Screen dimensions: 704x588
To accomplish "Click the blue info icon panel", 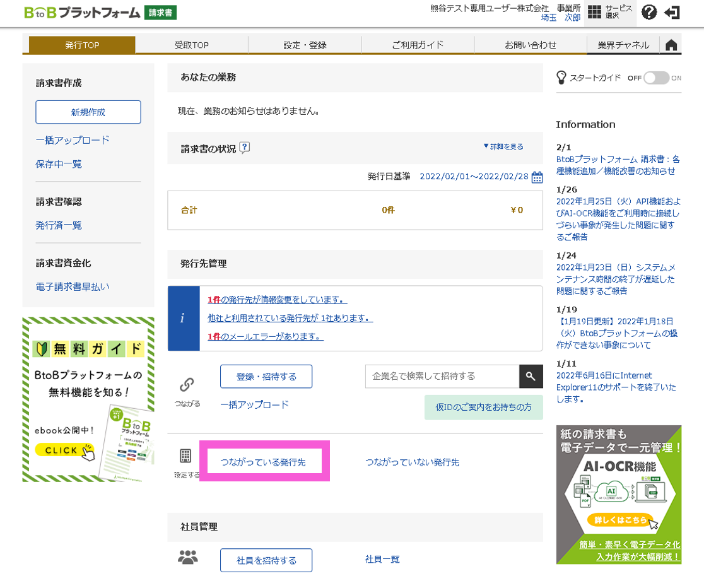I will (184, 318).
